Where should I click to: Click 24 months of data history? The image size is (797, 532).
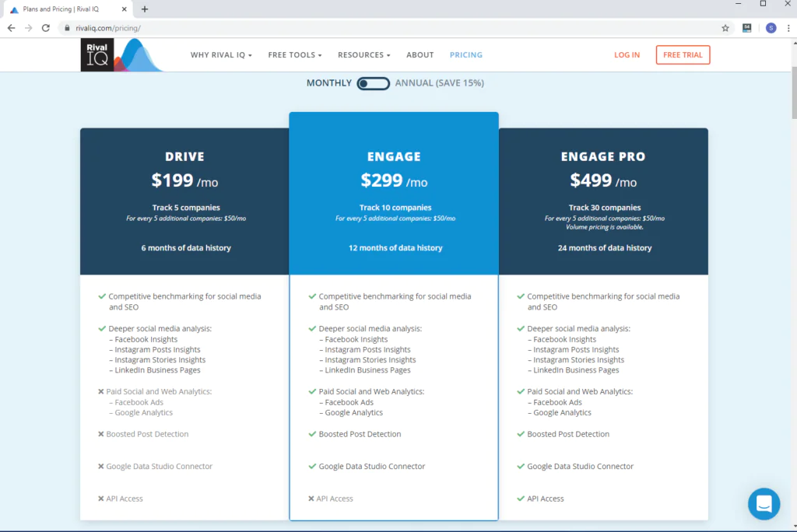(605, 248)
